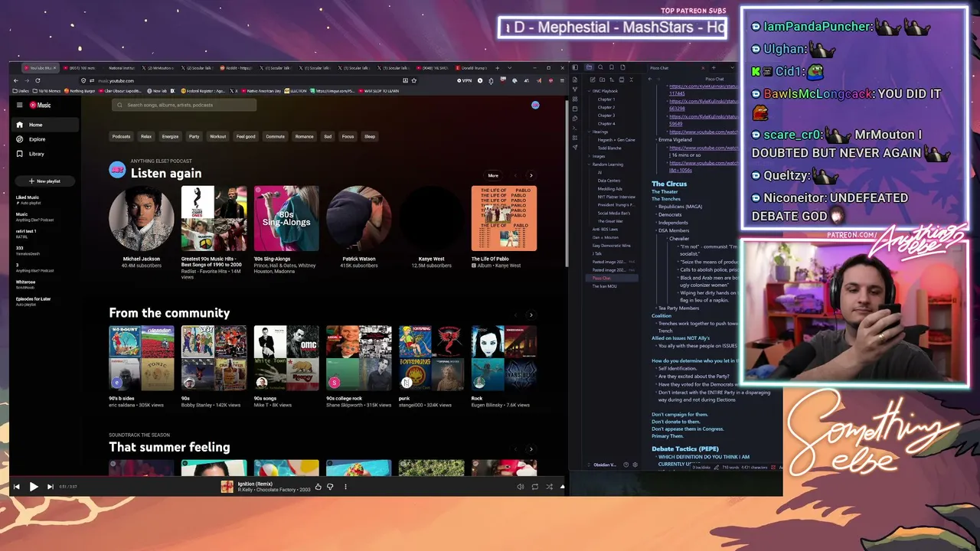
Task: Select the Relax mood chip
Action: tap(146, 136)
